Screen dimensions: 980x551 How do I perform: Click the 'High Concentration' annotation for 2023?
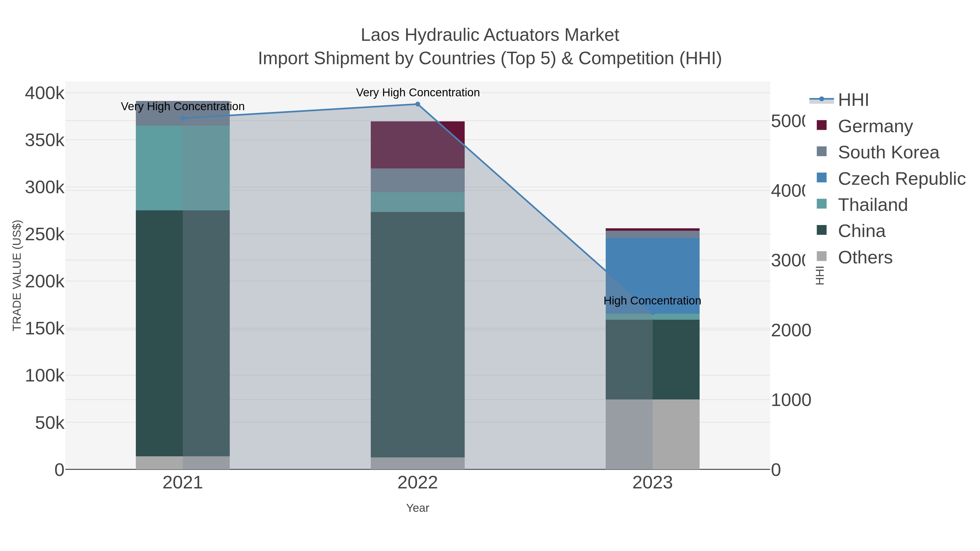[x=653, y=301]
